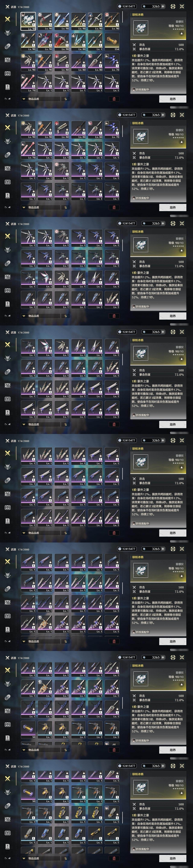Expand the 物品品质 dropdown in the bottommost panel
193x868 pixels.
40,858
